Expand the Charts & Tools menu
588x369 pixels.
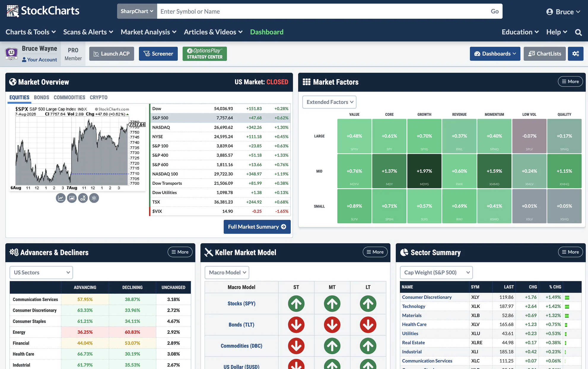tap(31, 32)
